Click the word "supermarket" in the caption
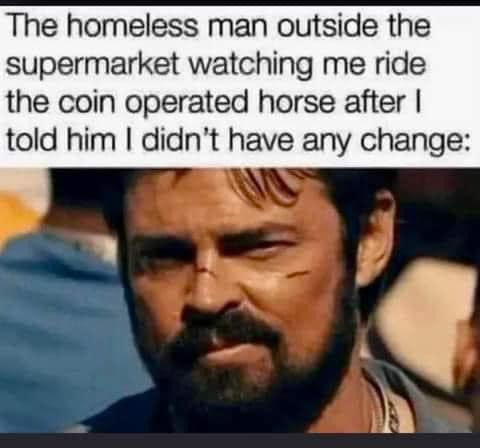The image size is (480, 448). pyautogui.click(x=94, y=66)
